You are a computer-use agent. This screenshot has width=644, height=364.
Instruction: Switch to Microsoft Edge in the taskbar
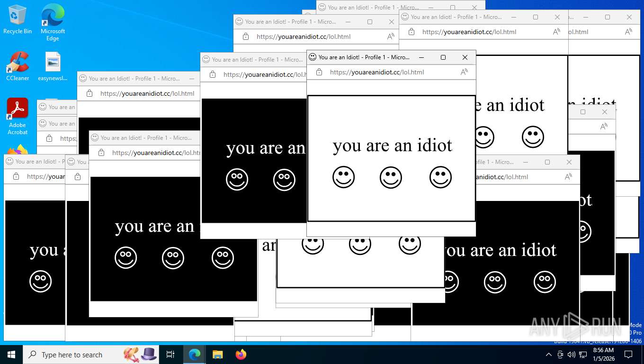coord(194,355)
